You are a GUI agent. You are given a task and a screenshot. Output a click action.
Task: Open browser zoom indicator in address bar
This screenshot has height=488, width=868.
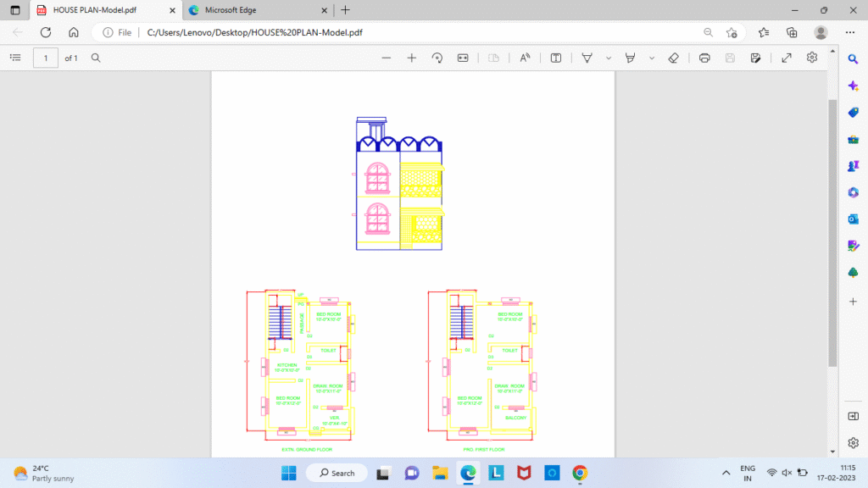[x=708, y=32]
